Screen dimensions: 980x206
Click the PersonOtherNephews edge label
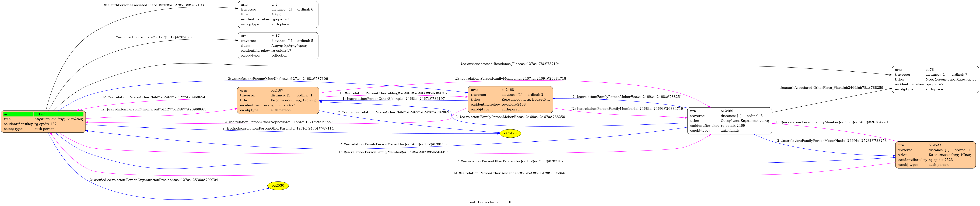tap(278, 122)
